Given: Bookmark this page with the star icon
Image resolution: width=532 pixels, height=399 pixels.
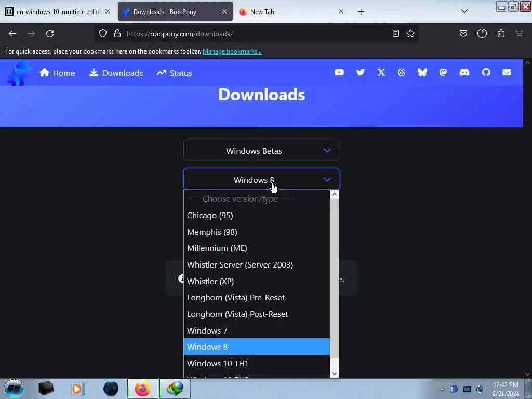Looking at the screenshot, I should pos(410,33).
